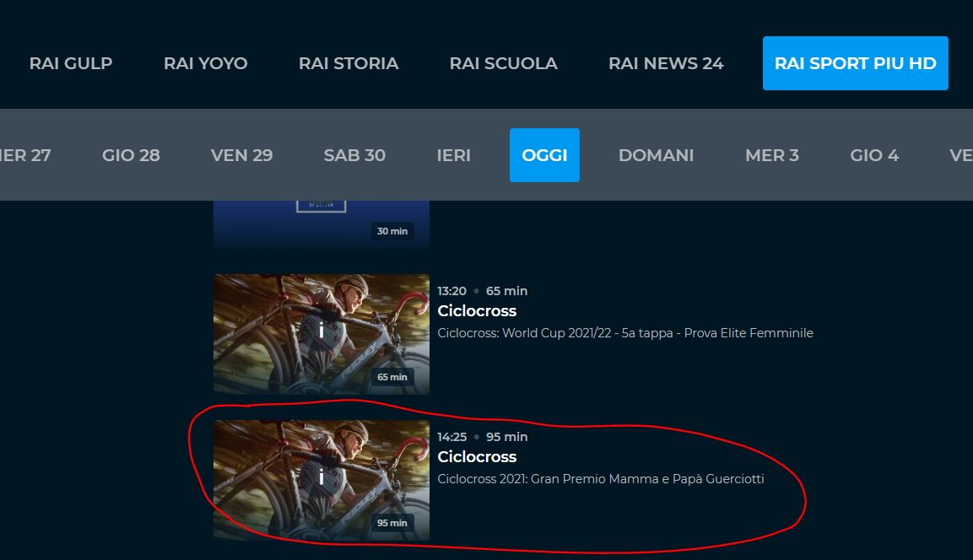Click the Gran Premio Mamma e Papà Guerciotti text

click(x=601, y=479)
